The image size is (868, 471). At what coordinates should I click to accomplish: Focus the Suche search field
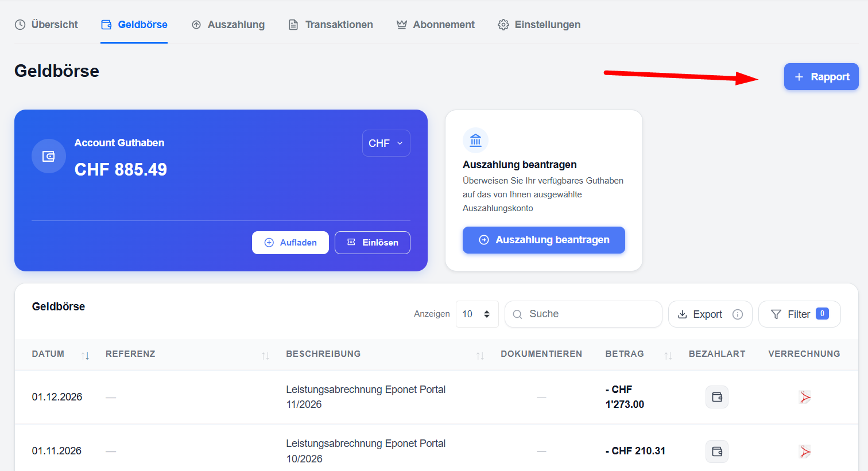[x=583, y=314]
